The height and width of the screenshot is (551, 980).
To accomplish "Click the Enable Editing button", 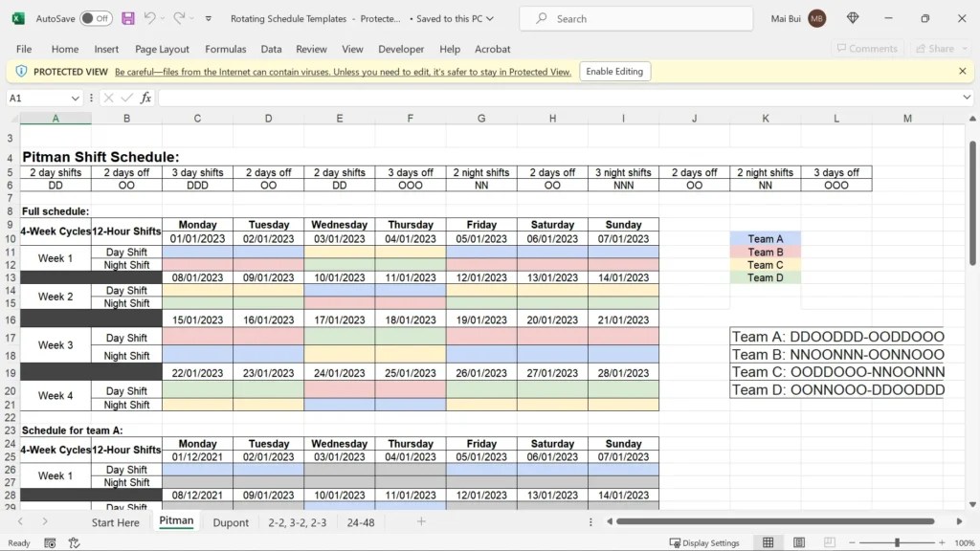I will 613,71.
